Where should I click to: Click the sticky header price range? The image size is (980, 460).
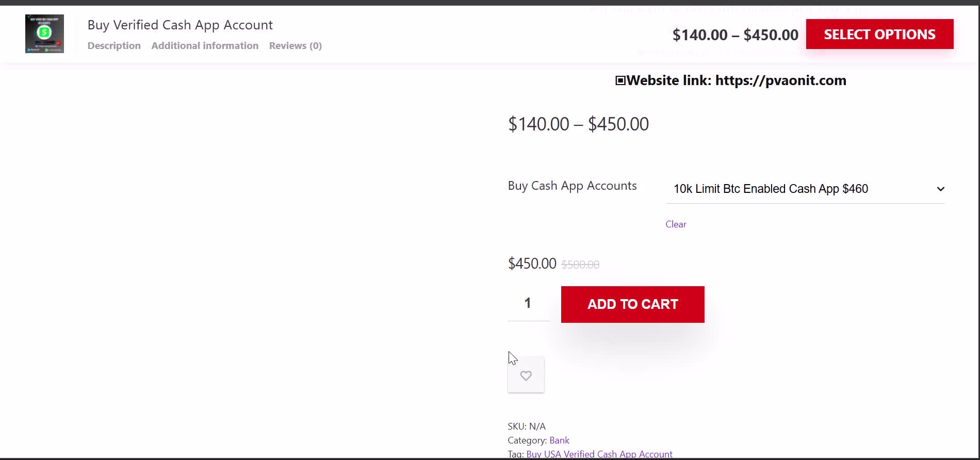[x=735, y=35]
